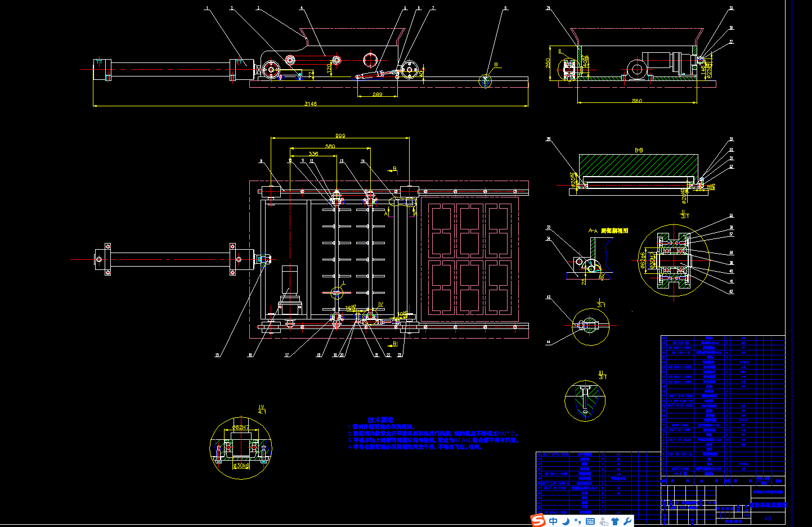Select the 860 dimension in side view

pos(637,101)
